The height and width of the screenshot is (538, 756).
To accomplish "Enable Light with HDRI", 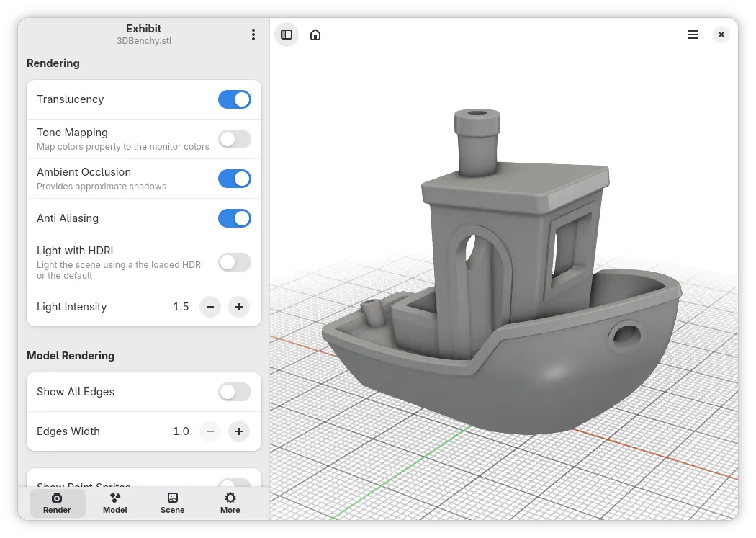I will tap(235, 262).
